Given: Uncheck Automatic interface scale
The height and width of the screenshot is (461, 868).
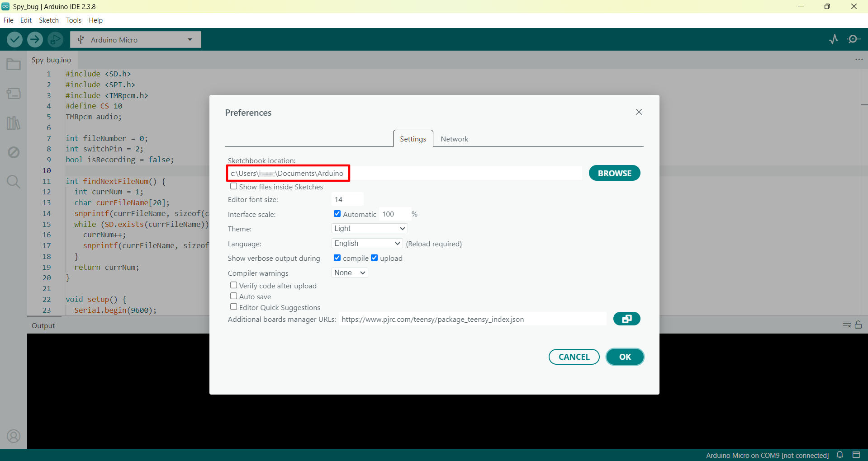Looking at the screenshot, I should 337,214.
